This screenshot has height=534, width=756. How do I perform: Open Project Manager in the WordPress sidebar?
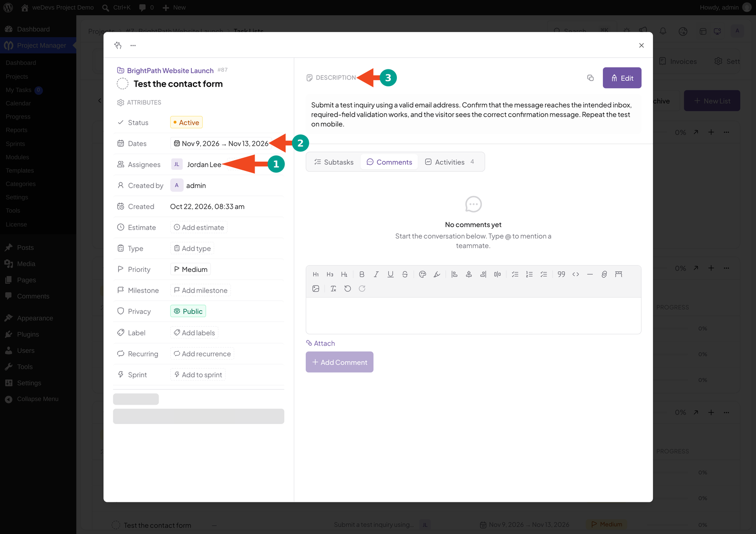point(38,45)
